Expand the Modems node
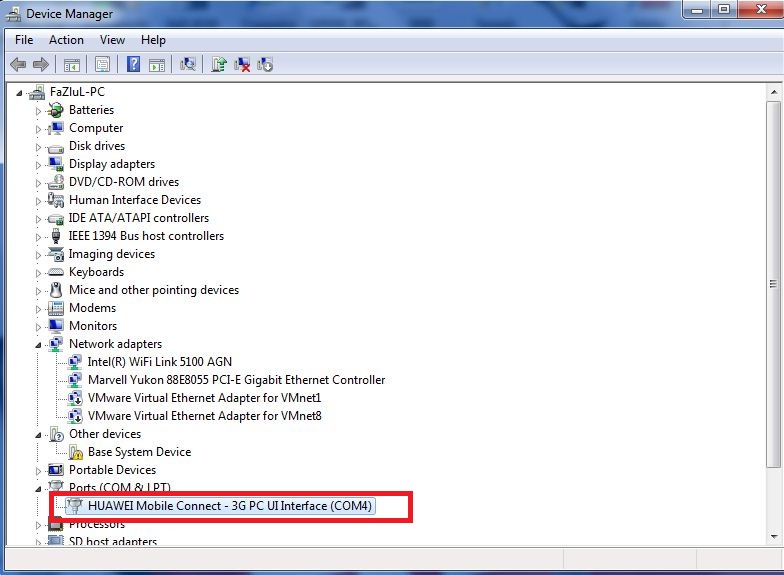Image resolution: width=784 pixels, height=575 pixels. click(38, 309)
